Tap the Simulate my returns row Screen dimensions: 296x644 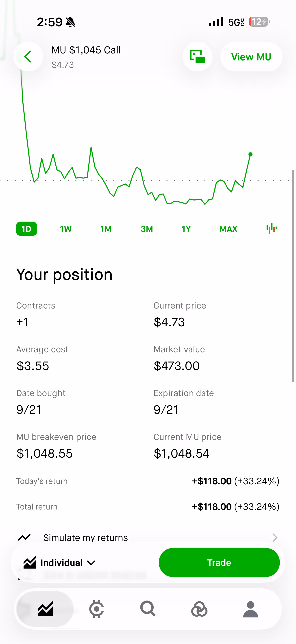pyautogui.click(x=148, y=537)
